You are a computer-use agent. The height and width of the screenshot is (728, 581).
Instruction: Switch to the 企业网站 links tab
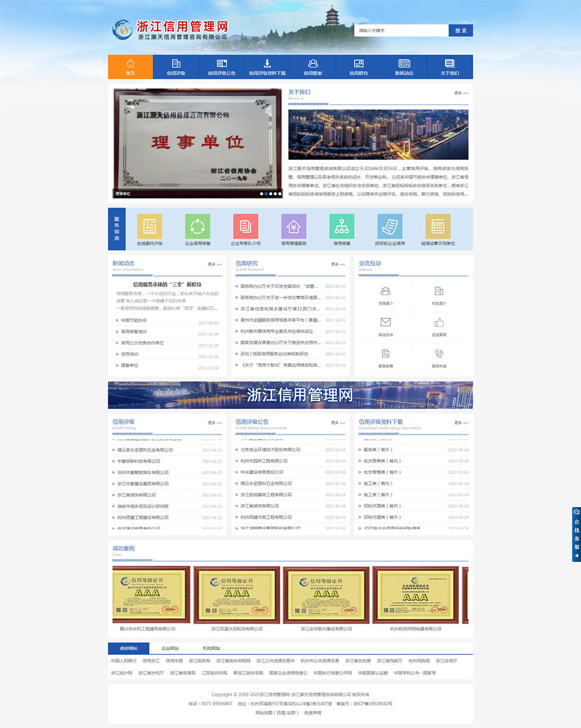pos(170,648)
